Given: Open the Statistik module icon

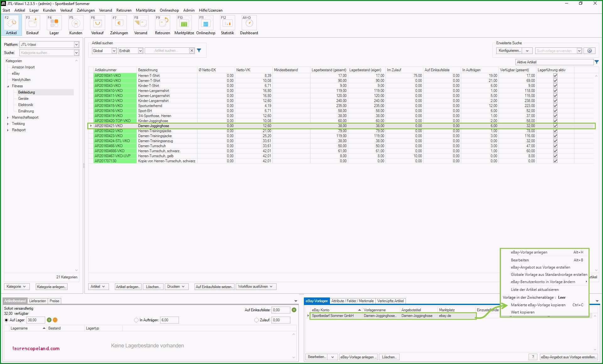Looking at the screenshot, I should point(227,25).
